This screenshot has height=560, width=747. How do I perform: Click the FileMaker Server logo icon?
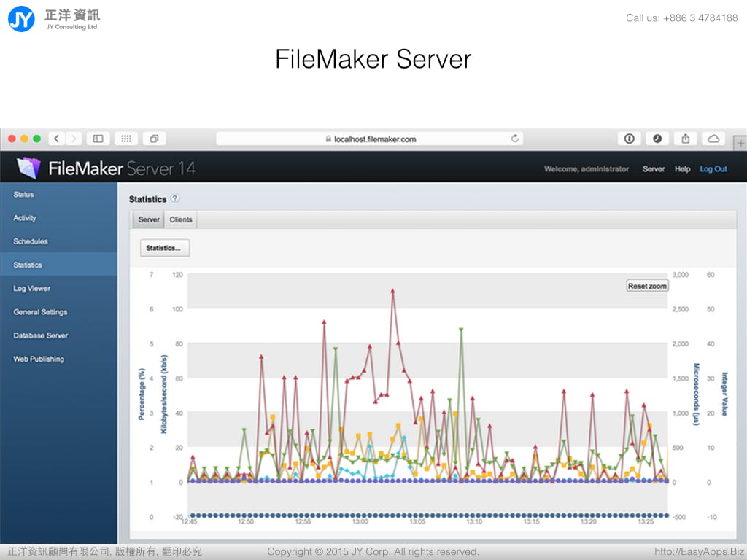[x=29, y=168]
